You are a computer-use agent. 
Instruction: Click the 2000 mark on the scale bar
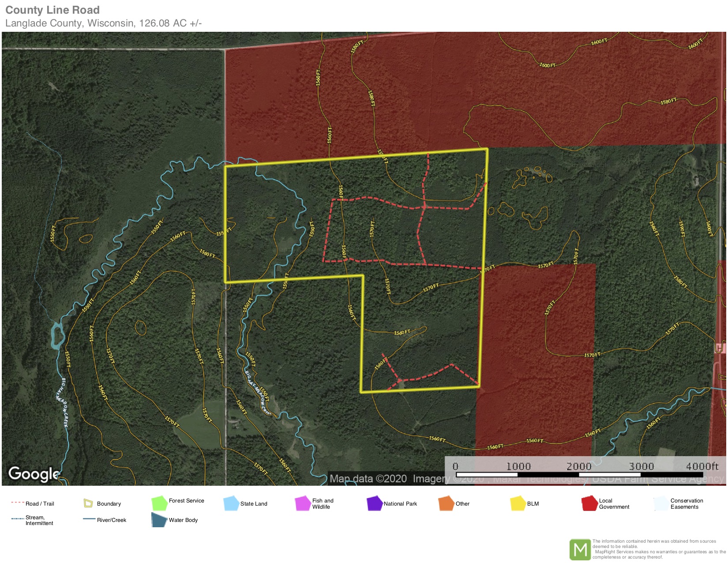tap(578, 467)
